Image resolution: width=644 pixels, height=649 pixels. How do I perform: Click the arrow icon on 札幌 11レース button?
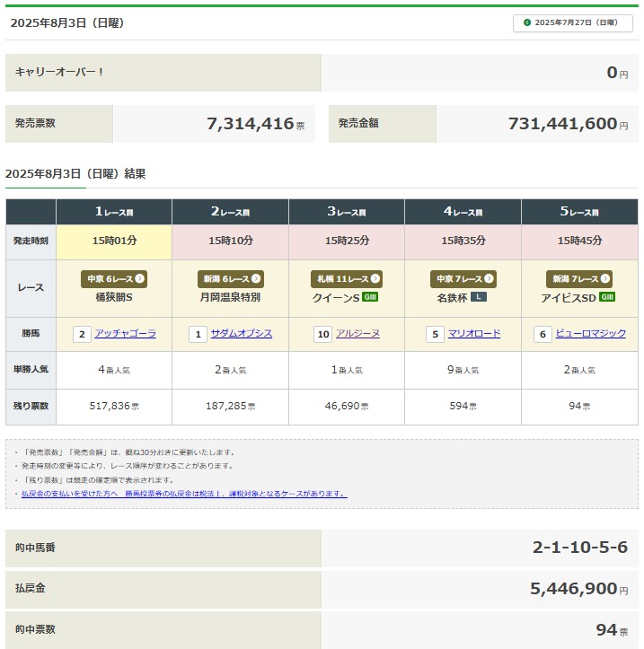point(376,279)
